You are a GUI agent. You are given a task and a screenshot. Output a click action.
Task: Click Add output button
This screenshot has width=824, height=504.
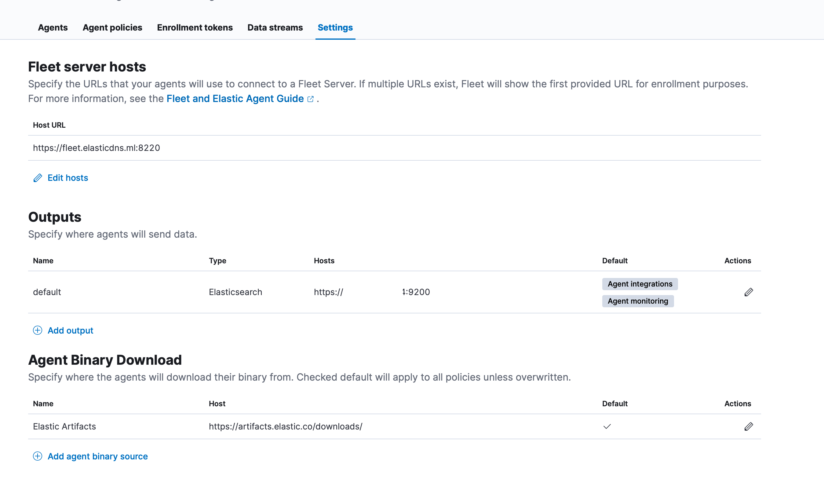tap(70, 331)
